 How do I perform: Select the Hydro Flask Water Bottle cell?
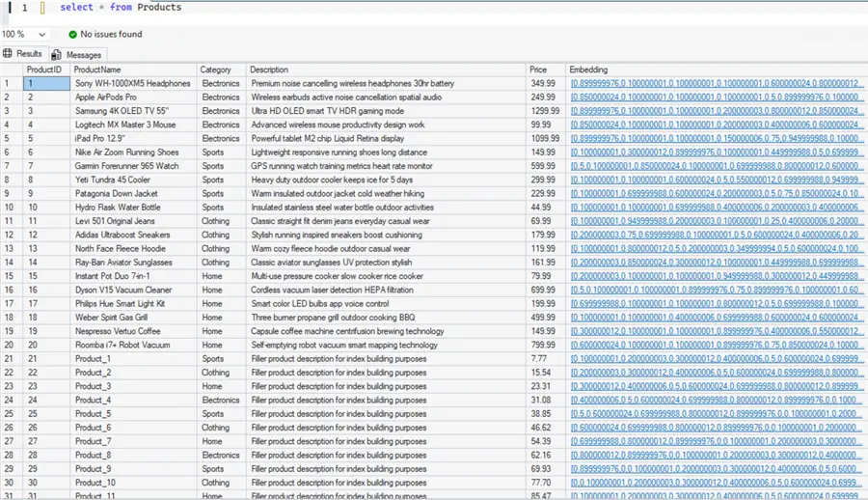133,208
